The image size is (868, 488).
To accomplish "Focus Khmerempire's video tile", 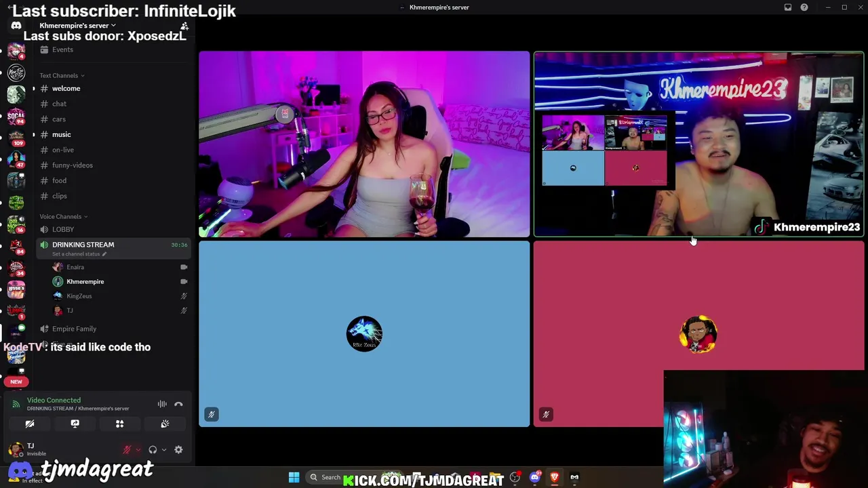I will coord(698,144).
